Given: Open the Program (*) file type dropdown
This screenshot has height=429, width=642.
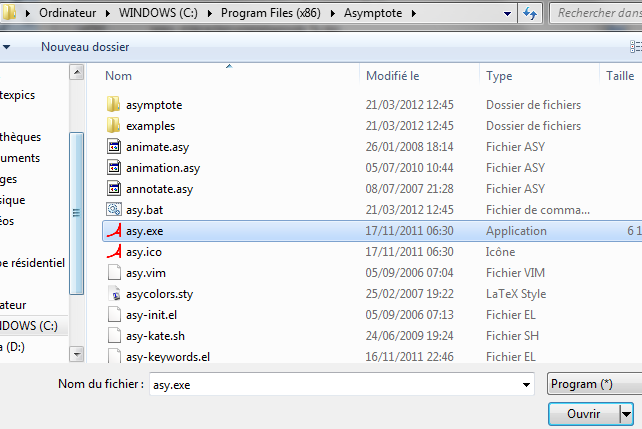Looking at the screenshot, I should [595, 384].
